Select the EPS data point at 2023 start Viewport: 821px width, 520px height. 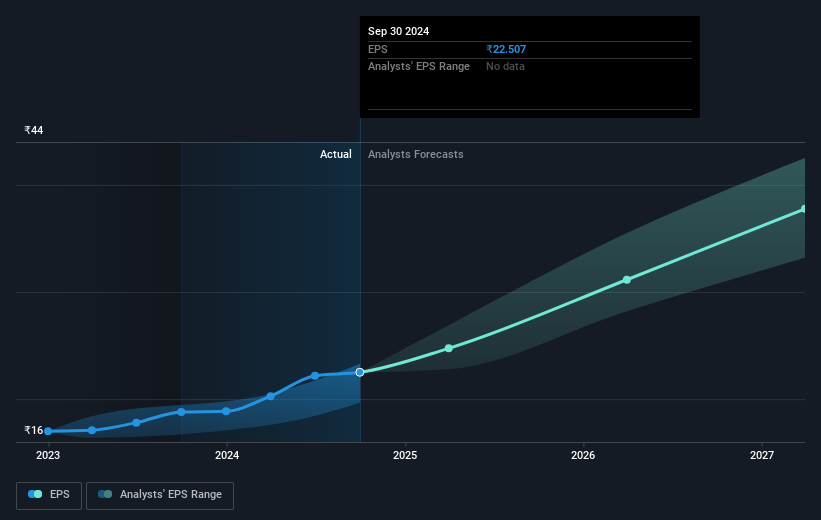coord(48,431)
